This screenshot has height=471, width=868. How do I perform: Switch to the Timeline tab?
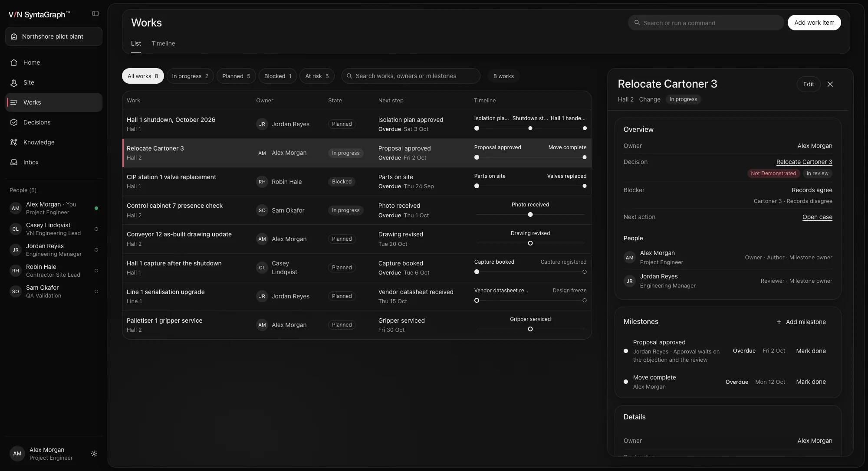click(x=163, y=43)
